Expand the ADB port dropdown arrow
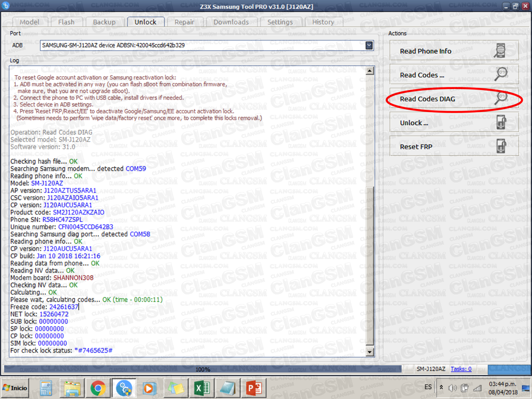The width and height of the screenshot is (532, 399). point(369,45)
